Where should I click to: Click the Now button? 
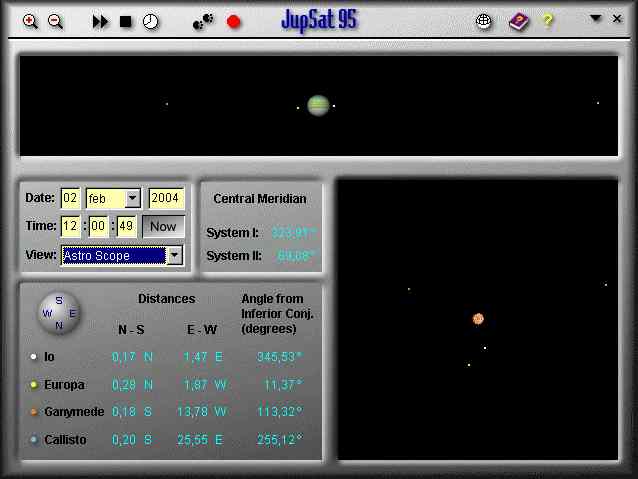[163, 226]
